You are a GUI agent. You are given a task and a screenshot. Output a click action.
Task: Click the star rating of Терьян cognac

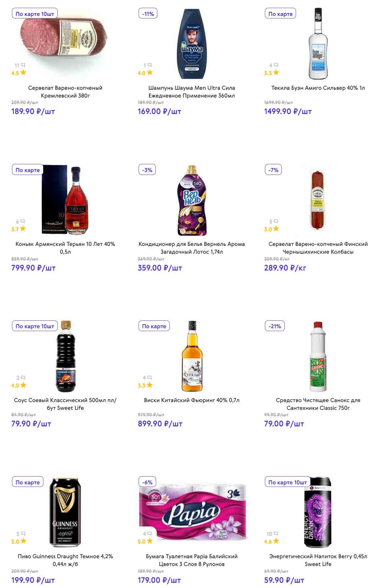[x=23, y=229]
